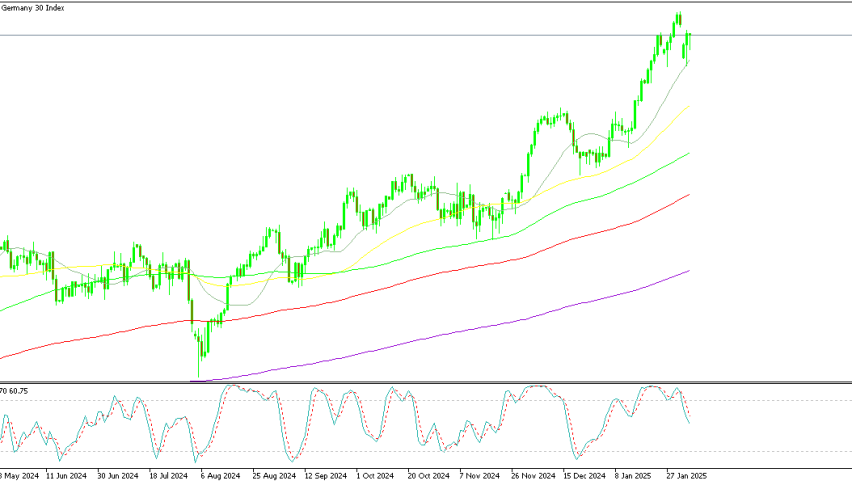
Task: Select the "30 Jun 2024" date label
Action: click(118, 476)
